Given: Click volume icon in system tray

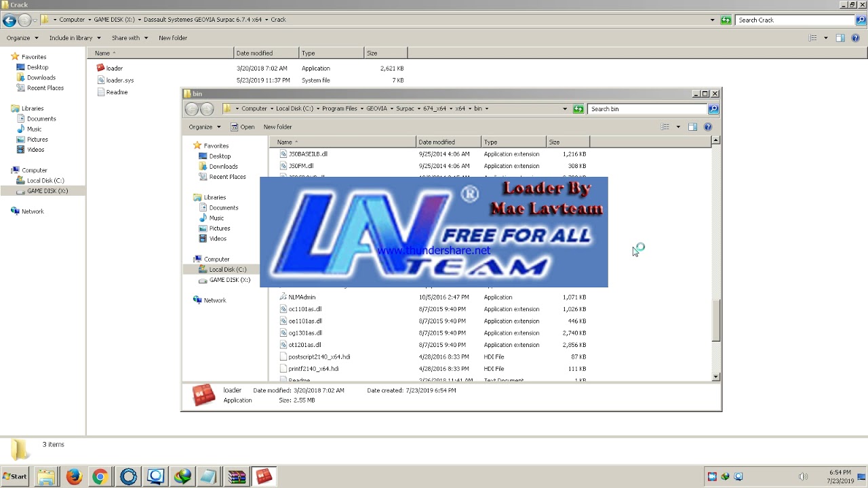Looking at the screenshot, I should point(803,476).
